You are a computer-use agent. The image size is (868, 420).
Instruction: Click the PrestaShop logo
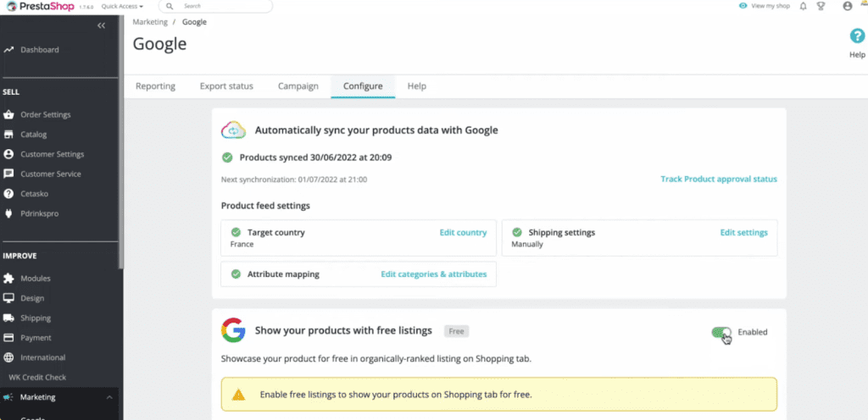tap(40, 6)
